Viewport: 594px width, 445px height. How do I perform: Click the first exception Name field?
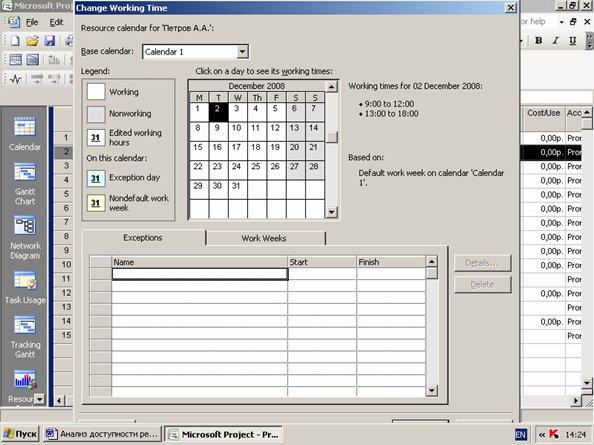200,274
